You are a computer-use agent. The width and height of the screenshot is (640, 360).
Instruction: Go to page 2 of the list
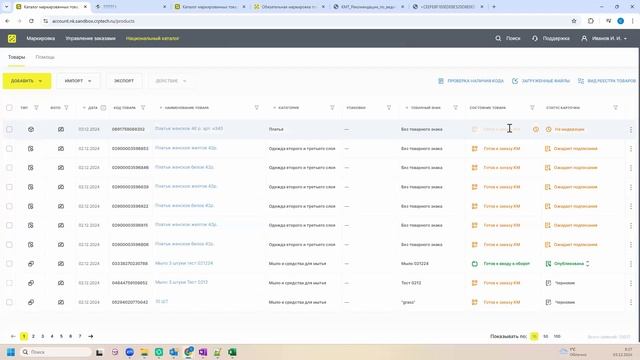point(33,336)
